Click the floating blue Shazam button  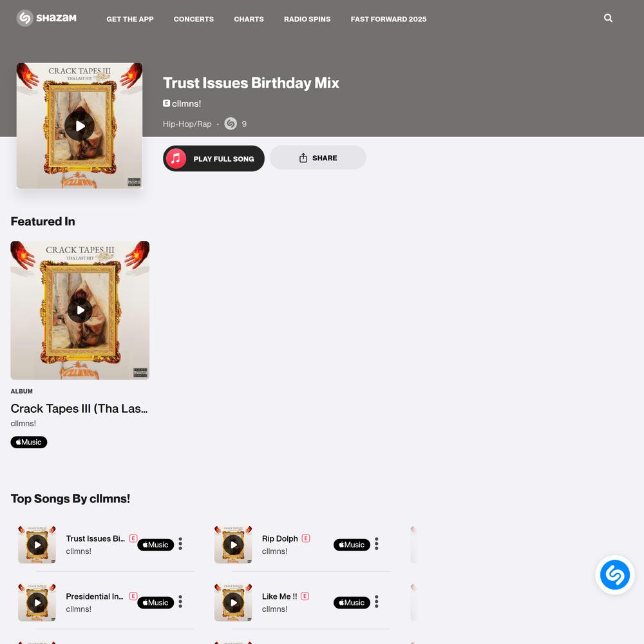pyautogui.click(x=614, y=574)
